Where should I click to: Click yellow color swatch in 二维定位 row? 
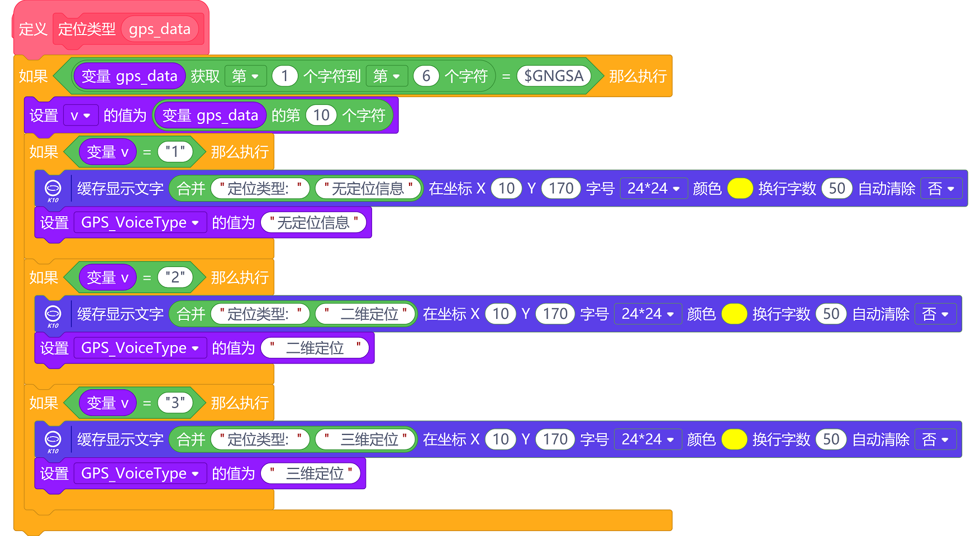tap(735, 314)
